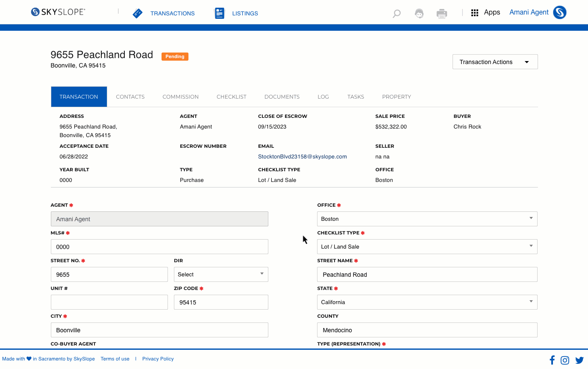Go to the Checklist tab

click(x=232, y=97)
